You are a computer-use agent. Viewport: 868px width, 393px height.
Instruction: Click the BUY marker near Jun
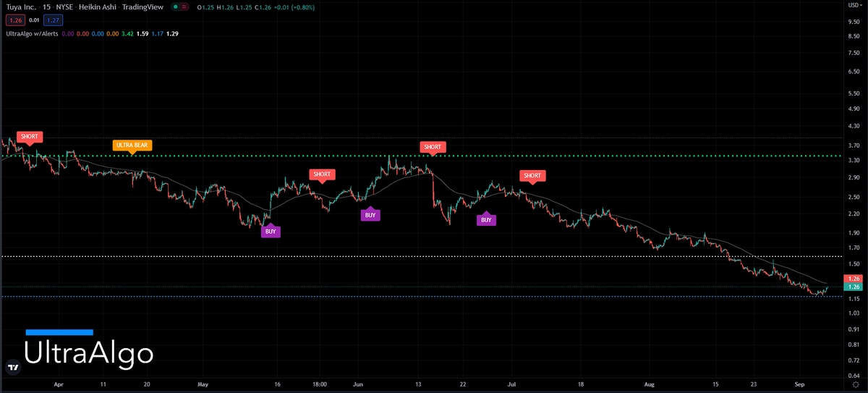pos(370,215)
